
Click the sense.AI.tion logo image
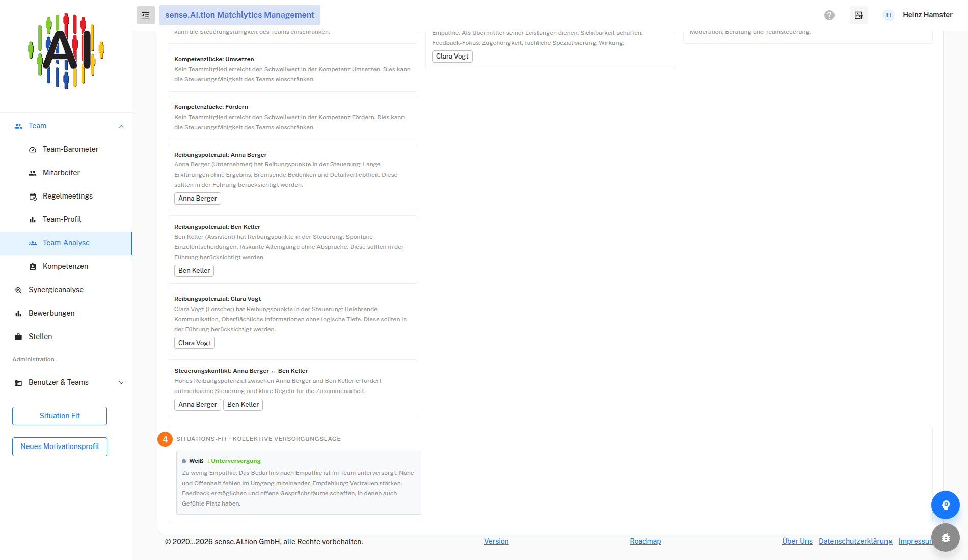coord(66,51)
